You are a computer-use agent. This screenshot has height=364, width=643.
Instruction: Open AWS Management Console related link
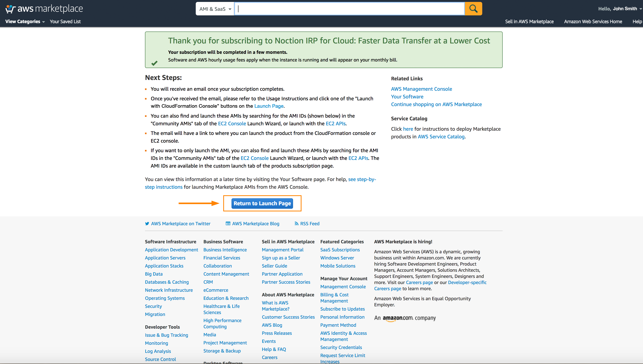pos(421,89)
